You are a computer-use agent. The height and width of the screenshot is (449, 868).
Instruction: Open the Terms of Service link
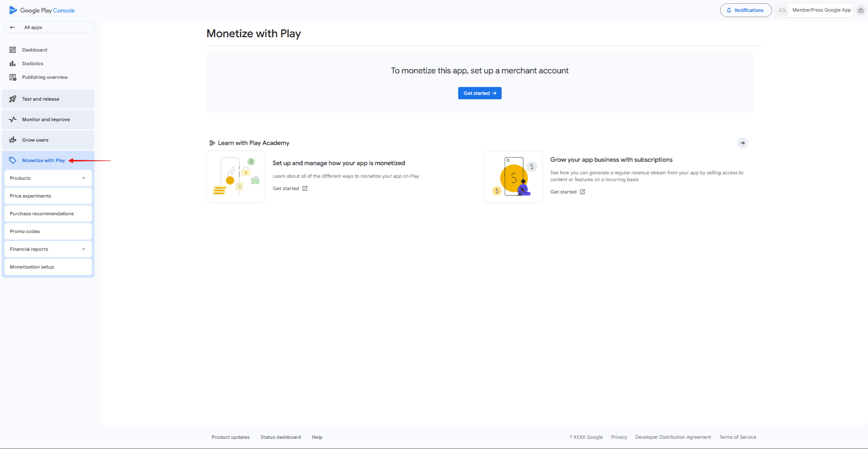(x=738, y=437)
